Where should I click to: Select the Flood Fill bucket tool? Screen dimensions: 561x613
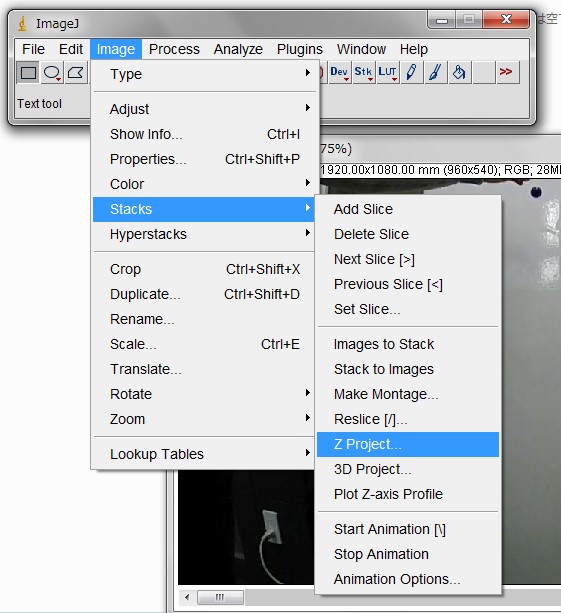coord(459,72)
